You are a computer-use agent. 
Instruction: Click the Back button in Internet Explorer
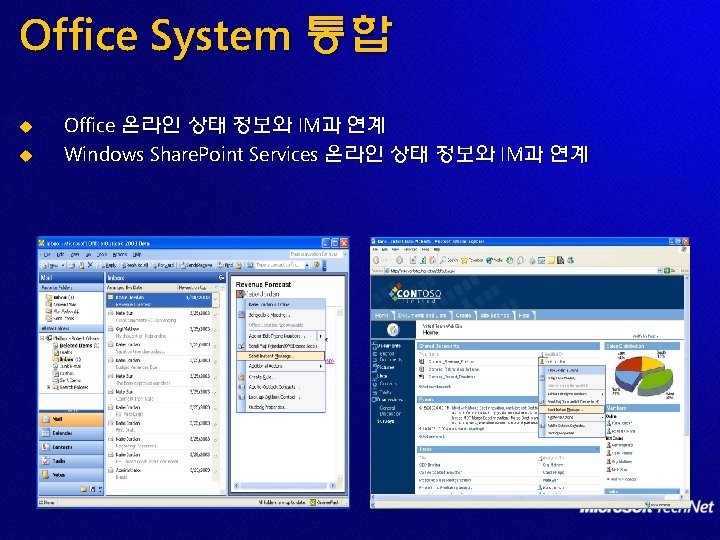pyautogui.click(x=380, y=260)
